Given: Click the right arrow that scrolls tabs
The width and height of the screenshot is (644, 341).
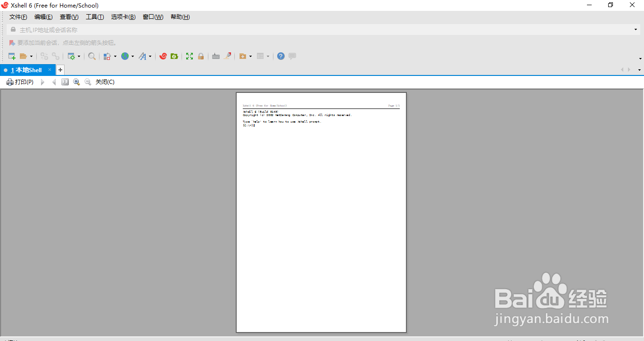Looking at the screenshot, I should pos(629,70).
